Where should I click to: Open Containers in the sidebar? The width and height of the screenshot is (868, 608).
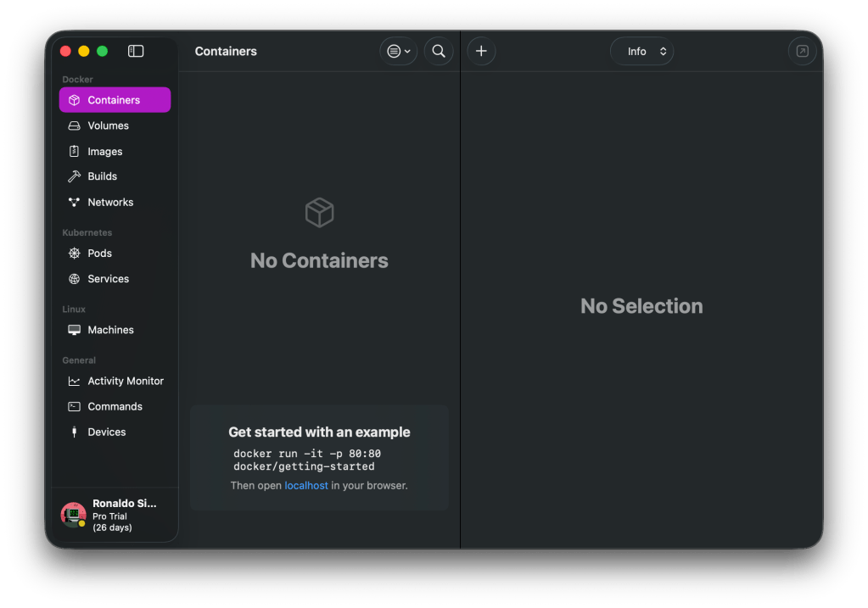[x=115, y=99]
